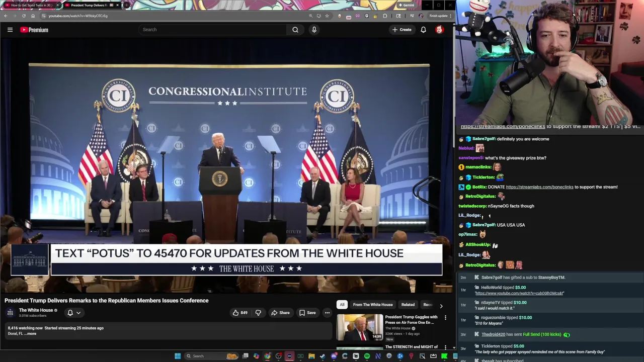This screenshot has width=644, height=362.
Task: Save the video to a playlist
Action: 307,313
